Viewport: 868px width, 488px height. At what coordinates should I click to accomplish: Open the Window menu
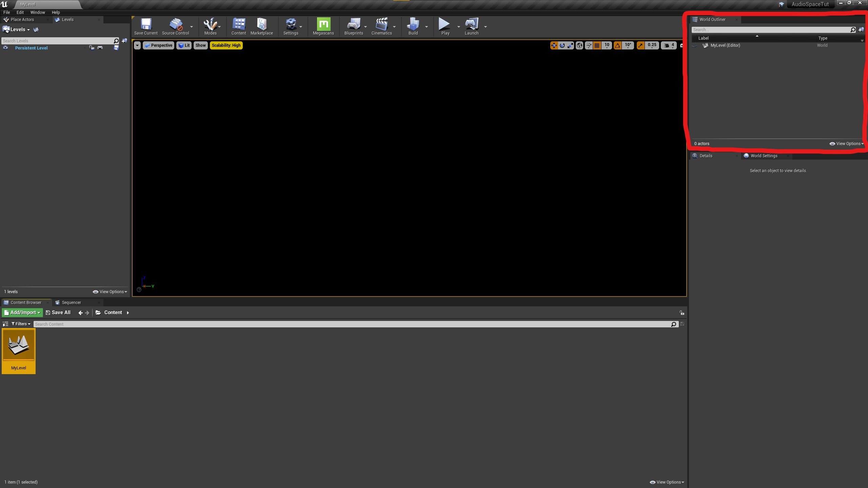(37, 13)
